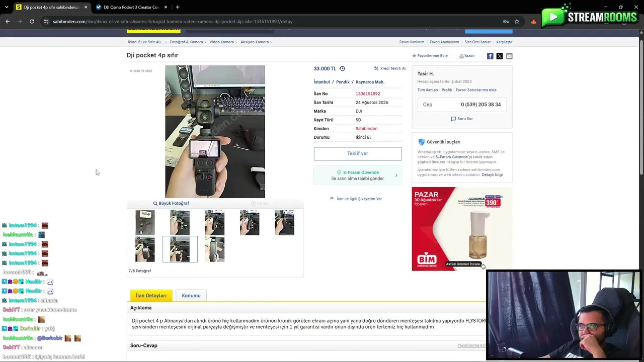Open Favori Aramalarım in the top menu
644x362 pixels.
click(x=444, y=42)
